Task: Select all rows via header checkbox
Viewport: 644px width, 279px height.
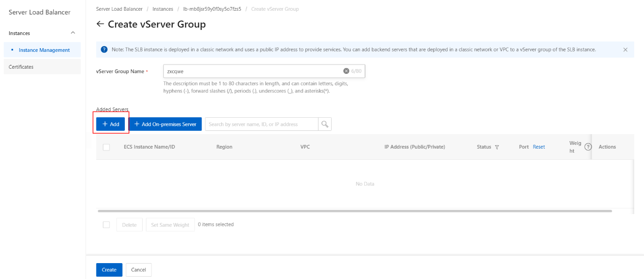Action: [x=106, y=147]
